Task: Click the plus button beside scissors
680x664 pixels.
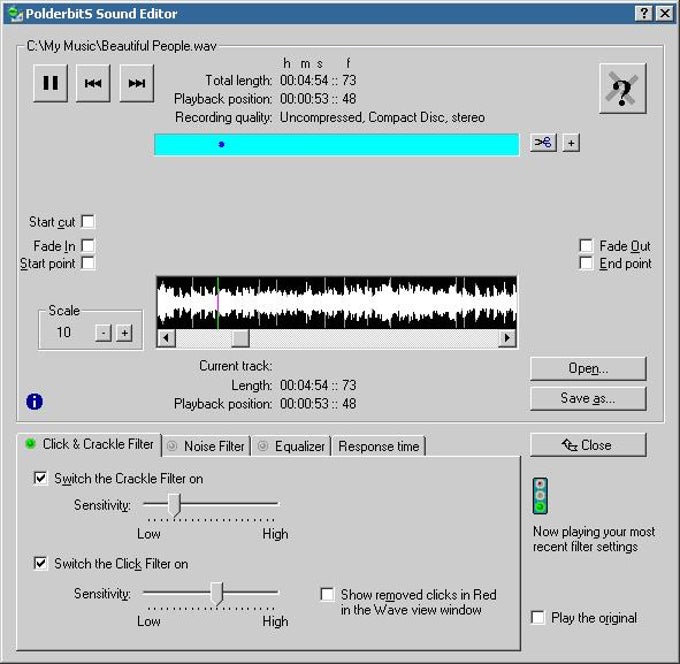Action: tap(571, 143)
